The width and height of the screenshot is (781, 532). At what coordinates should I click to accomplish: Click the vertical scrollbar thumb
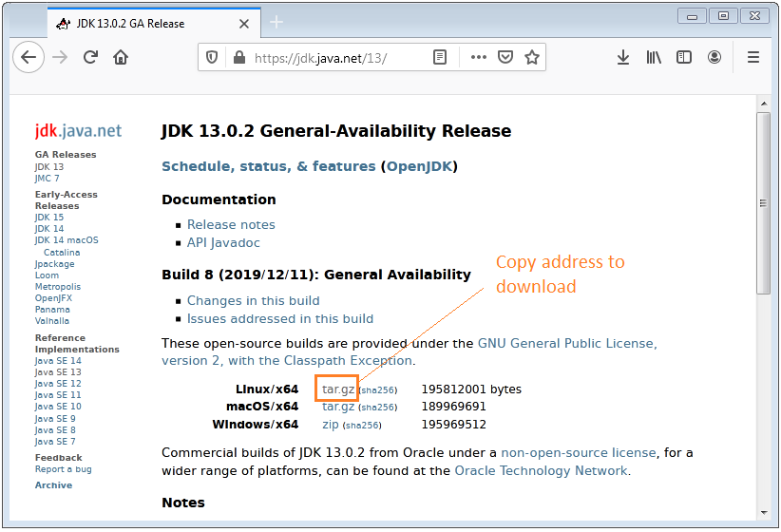764,203
